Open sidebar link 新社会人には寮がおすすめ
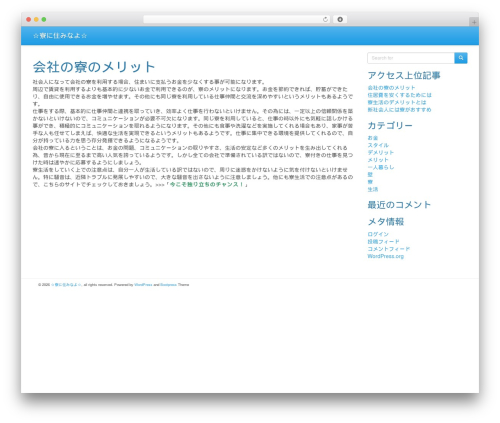Screen dimensions: 500x423 399,110
